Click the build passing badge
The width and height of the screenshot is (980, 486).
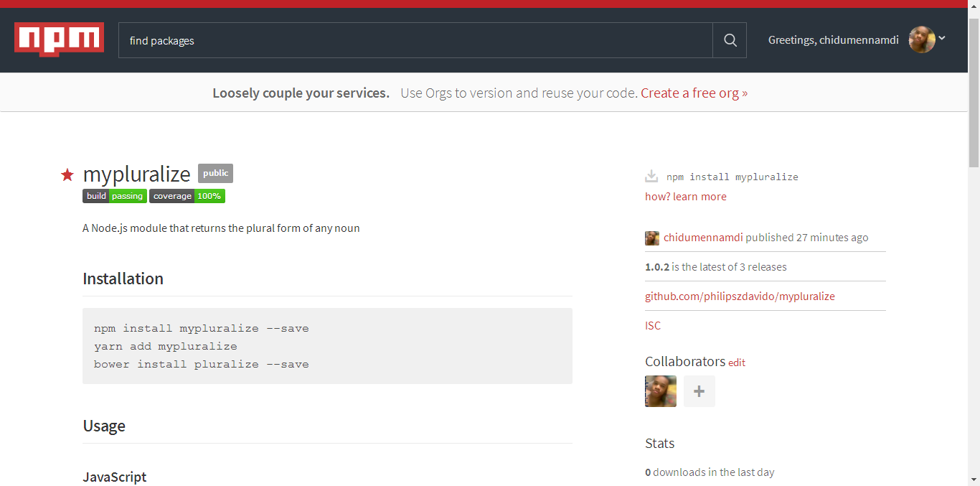pyautogui.click(x=115, y=196)
